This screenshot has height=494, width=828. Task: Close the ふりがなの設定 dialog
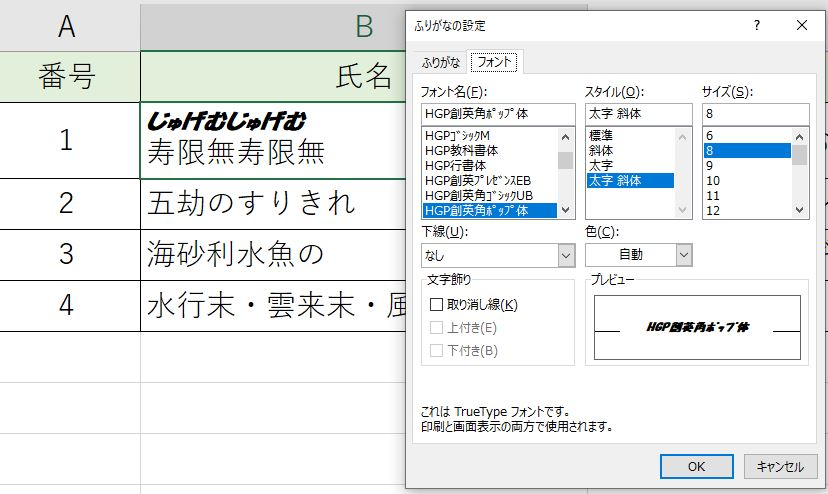pyautogui.click(x=802, y=25)
